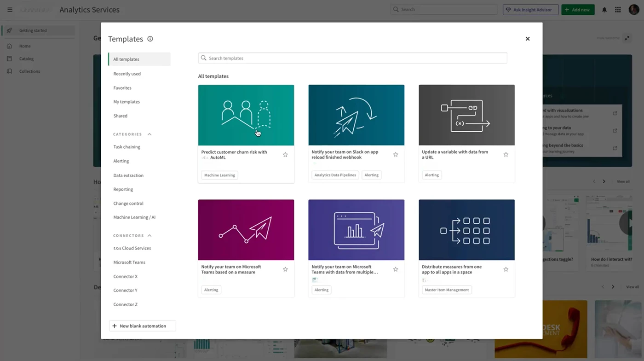
Task: Open the Favorites templates list
Action: pos(122,88)
